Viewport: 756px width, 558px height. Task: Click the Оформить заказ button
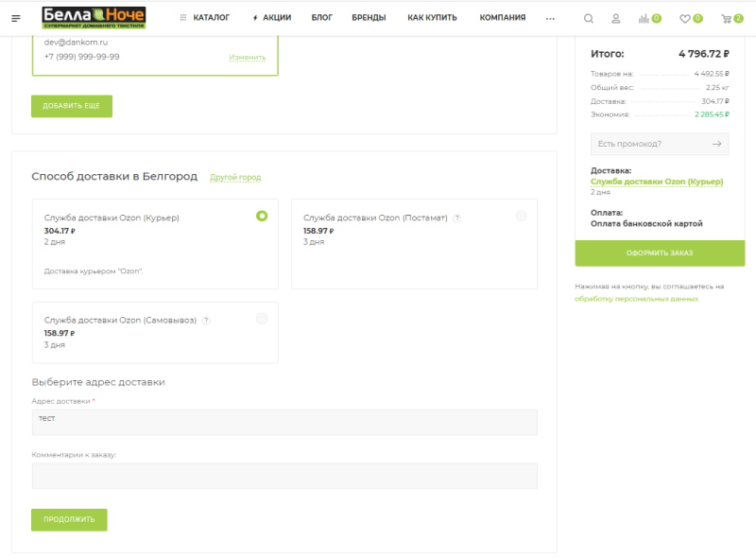tap(659, 253)
